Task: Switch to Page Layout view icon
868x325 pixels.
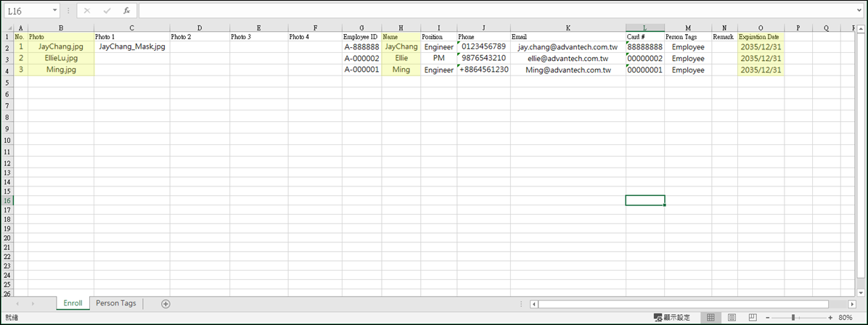Action: (x=732, y=317)
